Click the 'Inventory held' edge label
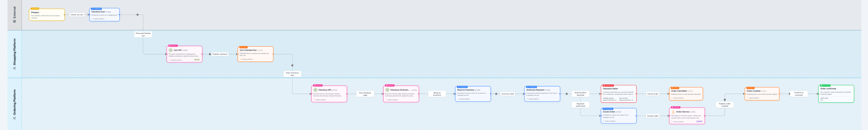 pyautogui.click(x=508, y=94)
